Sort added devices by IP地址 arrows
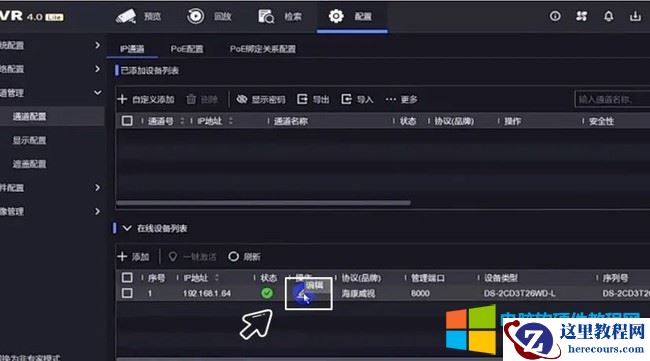 click(x=230, y=121)
